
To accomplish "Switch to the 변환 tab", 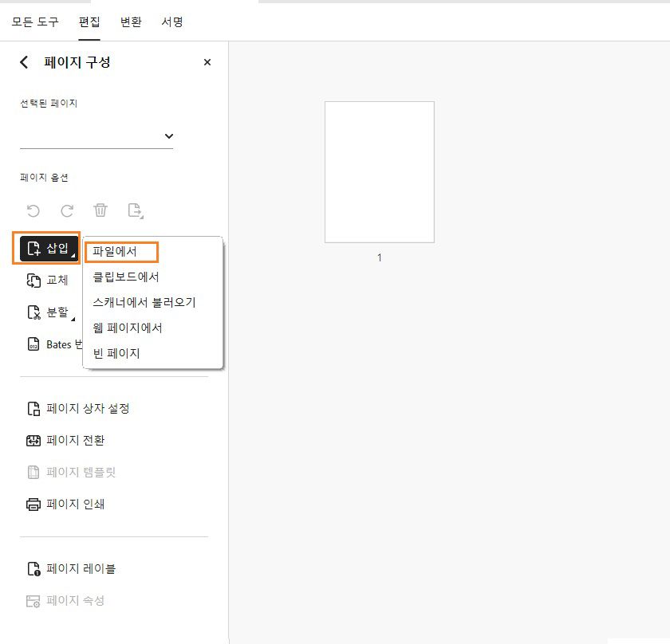I will 130,22.
